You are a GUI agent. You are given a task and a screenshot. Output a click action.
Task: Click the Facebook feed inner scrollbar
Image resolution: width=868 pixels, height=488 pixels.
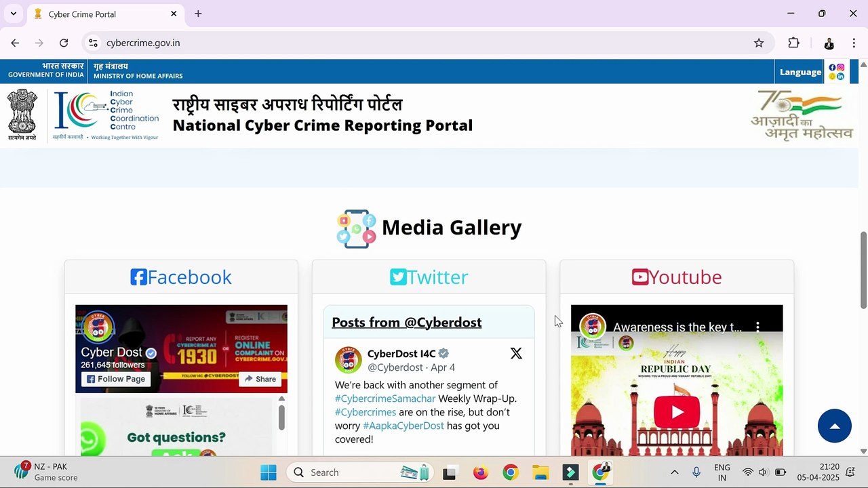pyautogui.click(x=281, y=418)
